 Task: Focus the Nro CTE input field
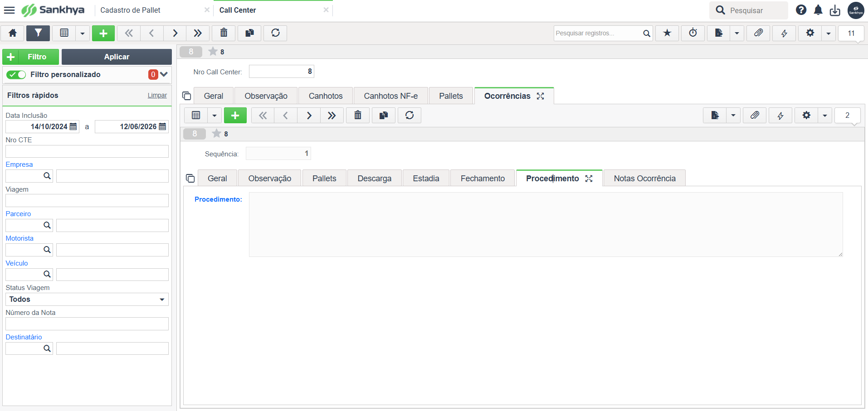(87, 151)
